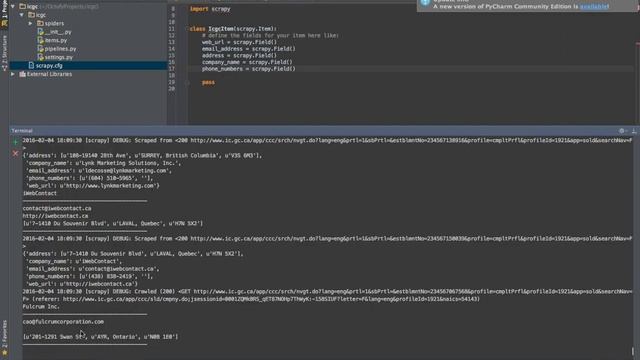This screenshot has width=640, height=360.
Task: Click the 'pass' keyword in the editor
Action: click(208, 82)
